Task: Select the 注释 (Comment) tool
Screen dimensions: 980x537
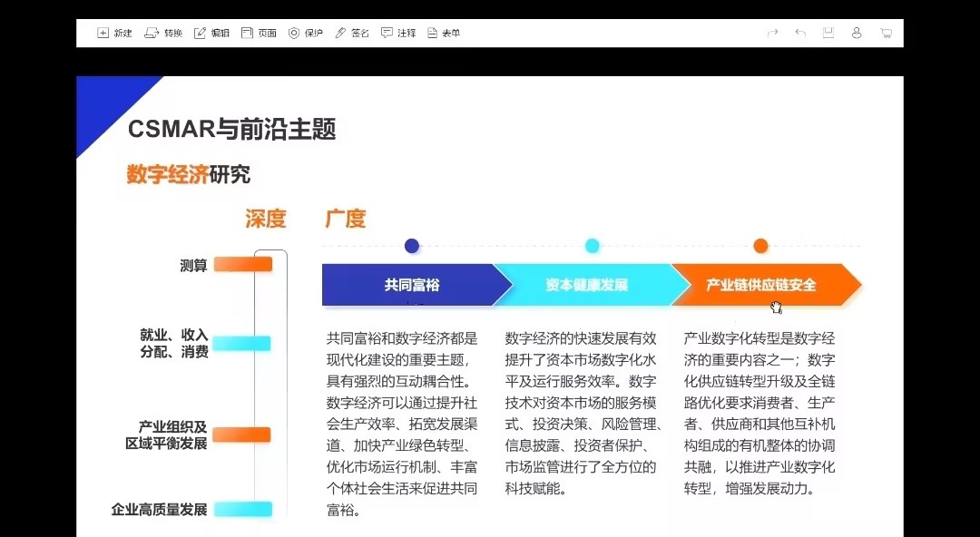Action: tap(387, 33)
